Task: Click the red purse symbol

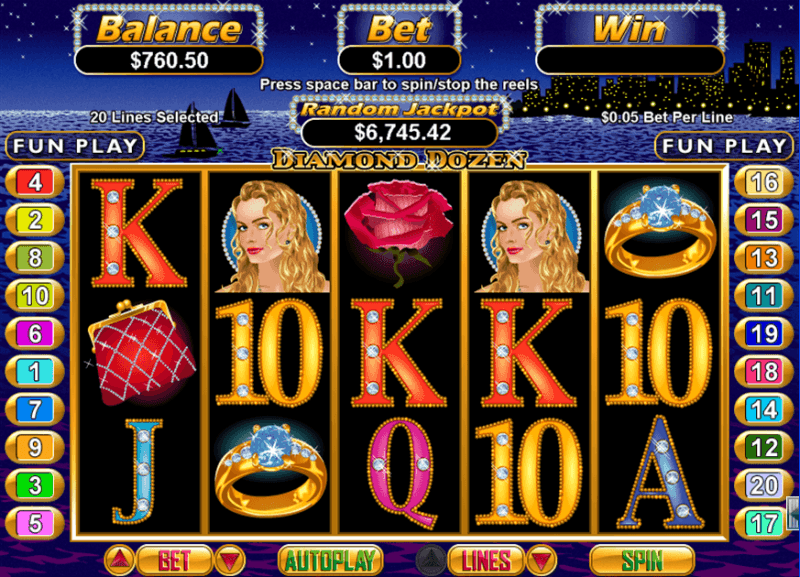Action: click(141, 352)
